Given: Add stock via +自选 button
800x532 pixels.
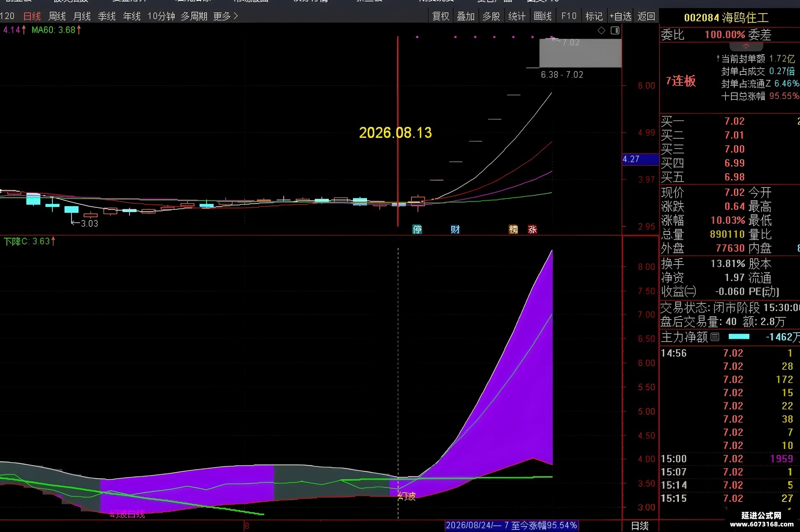Looking at the screenshot, I should pos(620,16).
